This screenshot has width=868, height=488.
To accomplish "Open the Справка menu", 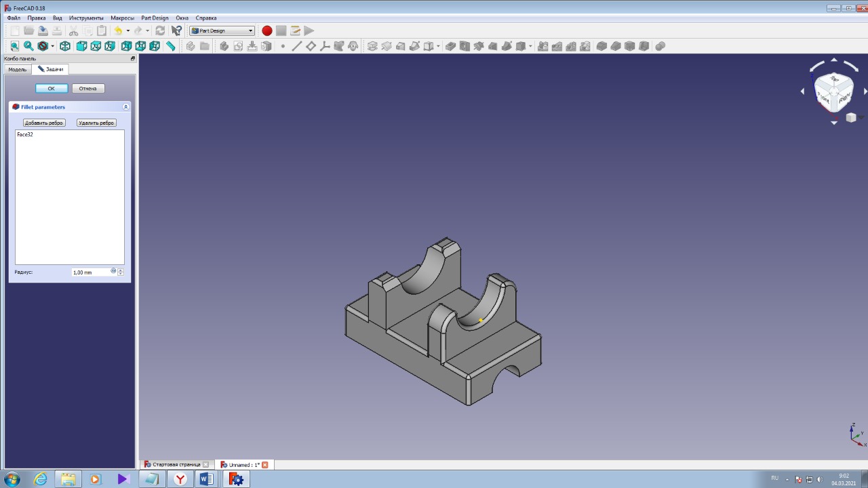I will tap(206, 18).
